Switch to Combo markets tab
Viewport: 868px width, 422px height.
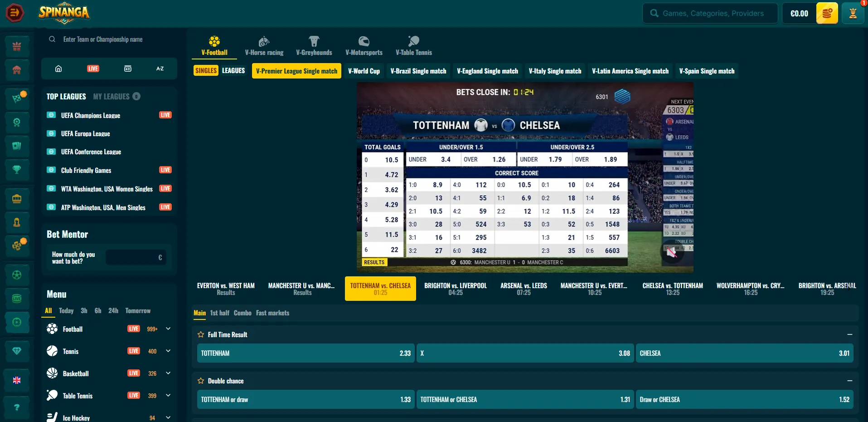click(x=242, y=313)
